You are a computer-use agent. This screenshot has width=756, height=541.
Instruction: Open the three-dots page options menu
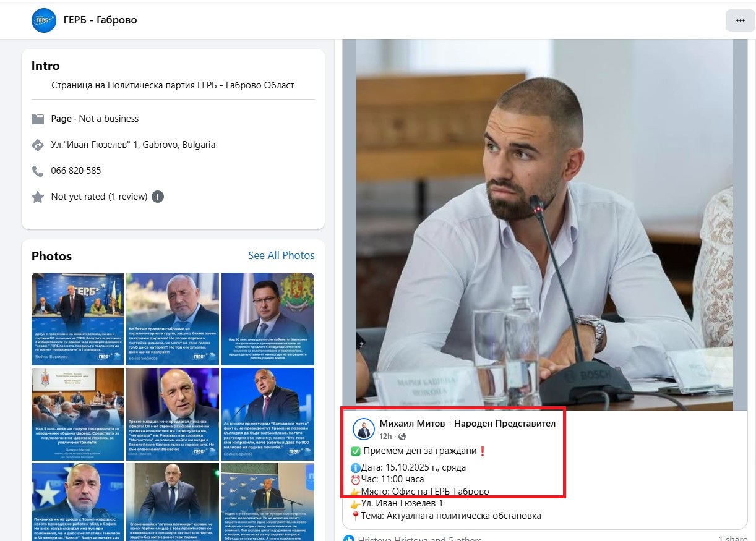(740, 20)
